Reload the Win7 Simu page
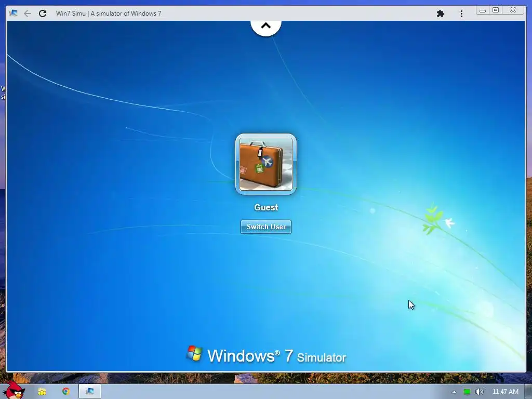Viewport: 532px width, 399px height. tap(43, 14)
